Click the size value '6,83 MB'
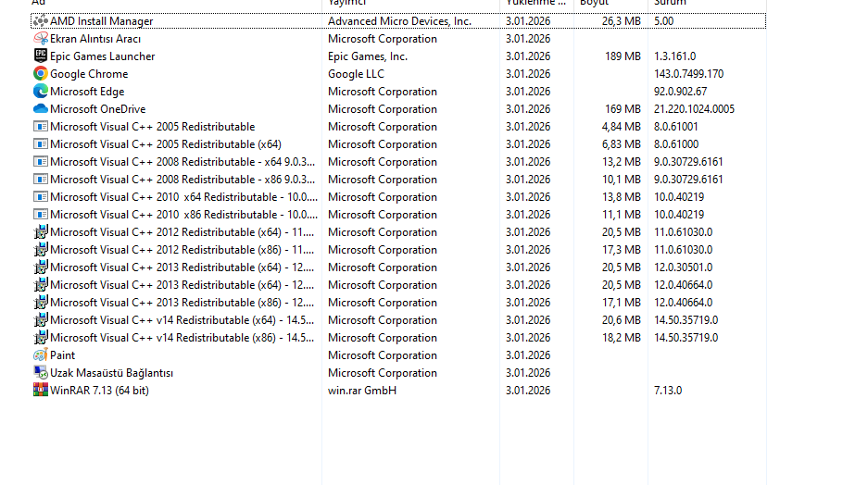Screen dimensions: 868x485 click(621, 144)
